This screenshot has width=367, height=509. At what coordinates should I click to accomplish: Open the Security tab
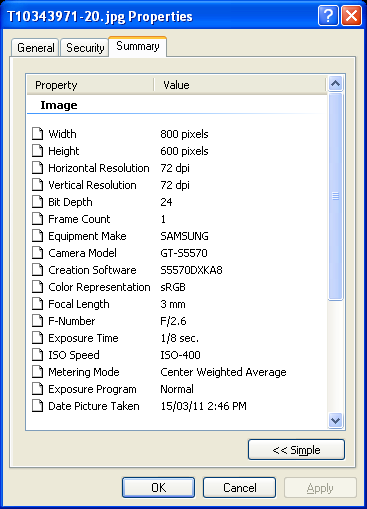click(x=85, y=48)
